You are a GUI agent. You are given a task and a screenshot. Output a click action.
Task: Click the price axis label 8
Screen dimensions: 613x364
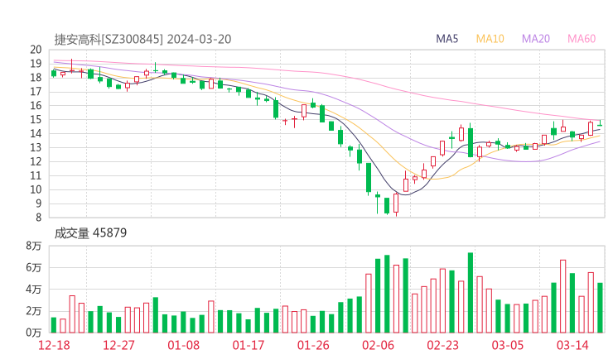coord(38,218)
